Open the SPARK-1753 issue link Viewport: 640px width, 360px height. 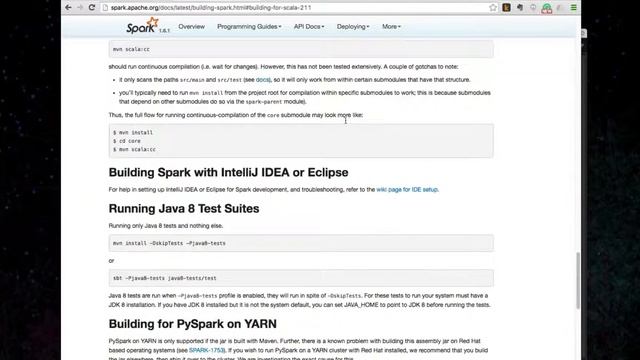pos(207,350)
